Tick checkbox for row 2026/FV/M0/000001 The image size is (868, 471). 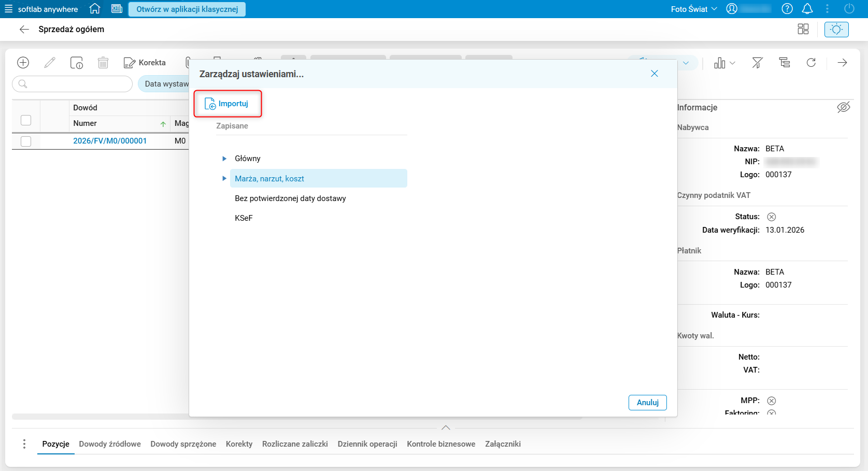[26, 141]
